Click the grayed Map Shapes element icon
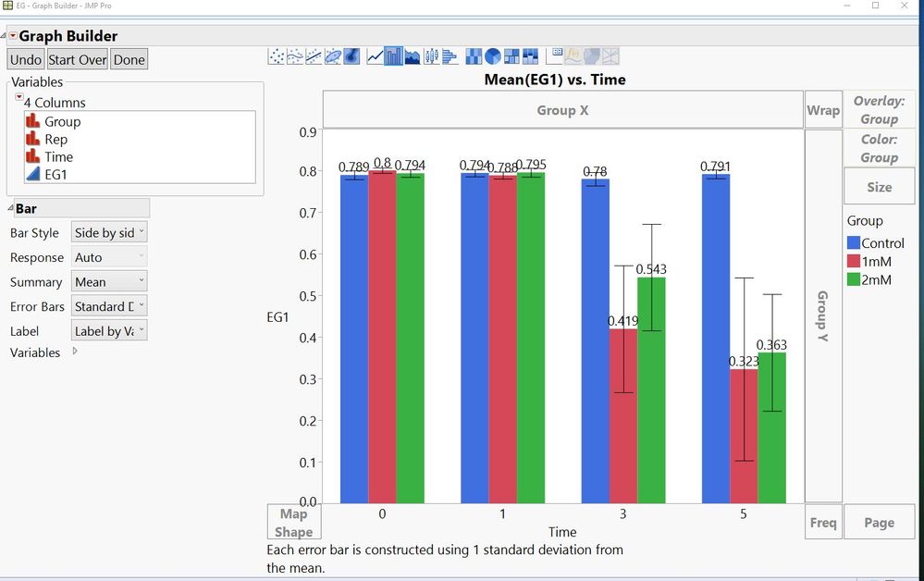The width and height of the screenshot is (924, 581). click(592, 56)
